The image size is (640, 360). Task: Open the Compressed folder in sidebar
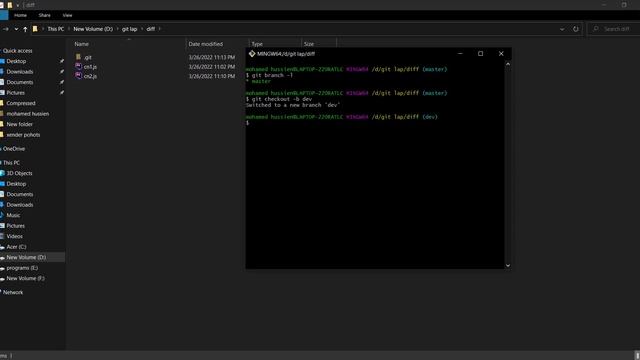(21, 103)
